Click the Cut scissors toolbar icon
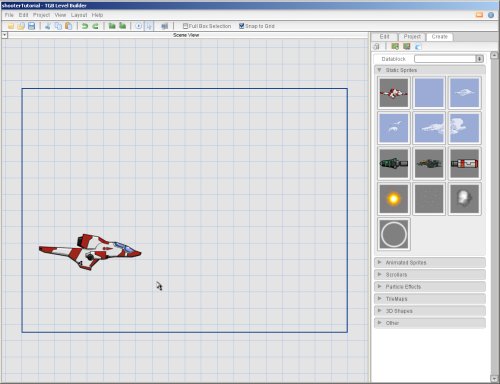The width and height of the screenshot is (500, 384). [48, 26]
